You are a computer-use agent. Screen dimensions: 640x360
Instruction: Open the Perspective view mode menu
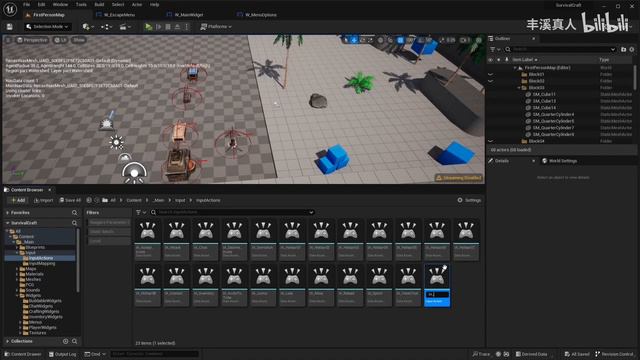(32, 40)
